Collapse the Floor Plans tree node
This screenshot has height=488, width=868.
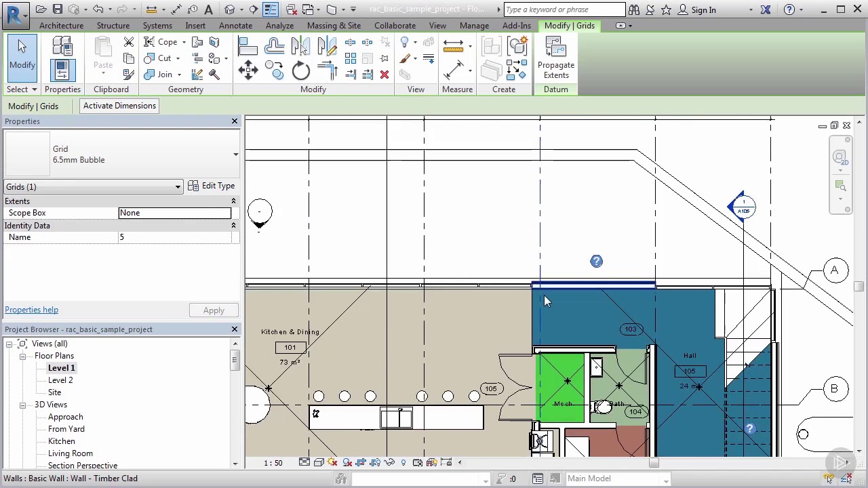click(x=22, y=356)
